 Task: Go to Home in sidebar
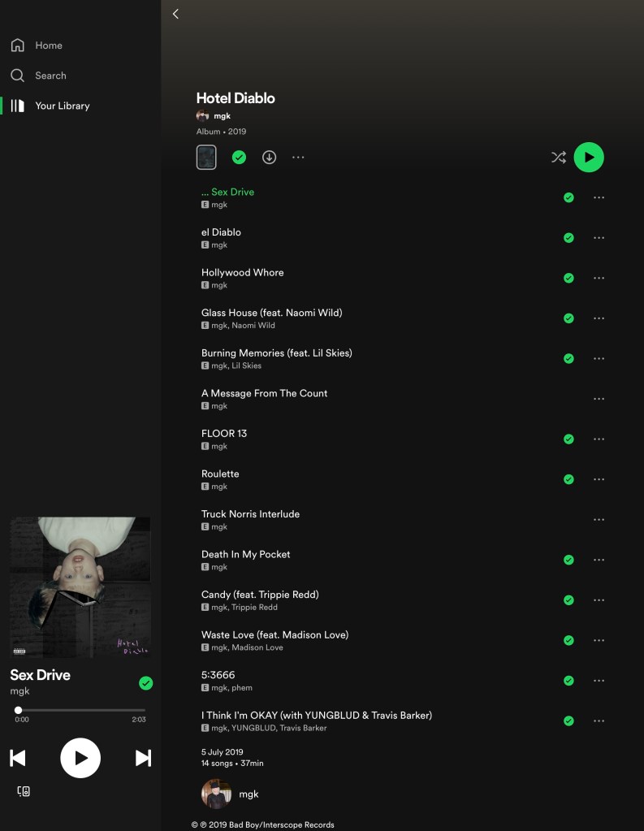click(x=48, y=45)
